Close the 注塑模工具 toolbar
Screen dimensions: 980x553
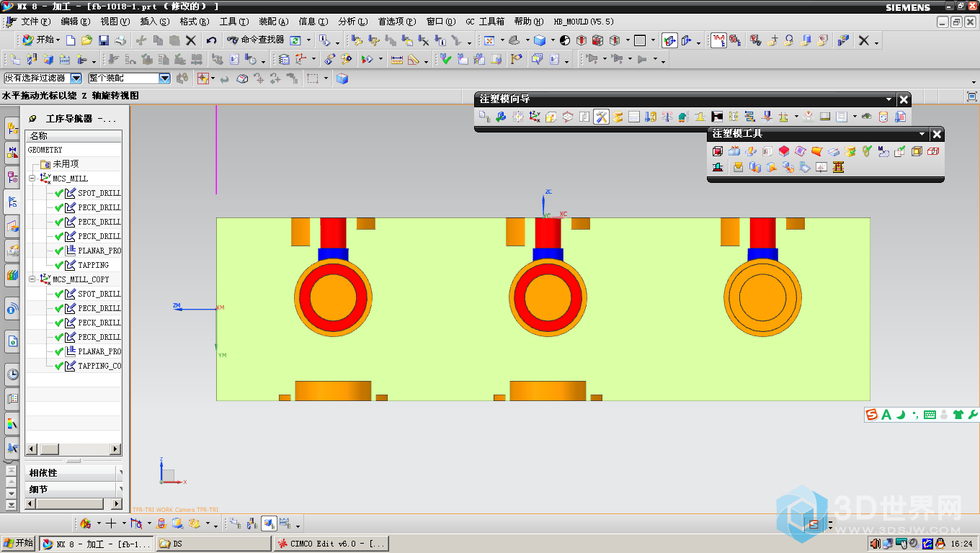[937, 134]
